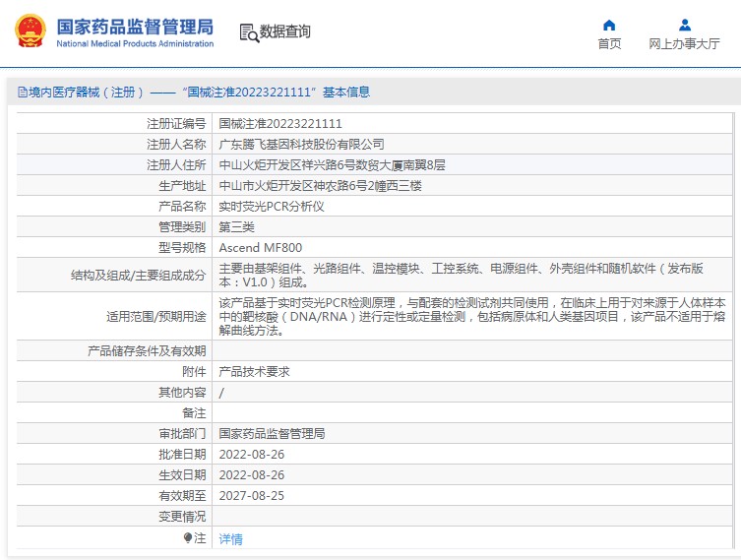The width and height of the screenshot is (741, 560).
Task: Click the 批准日期 field label
Action: pos(182,455)
